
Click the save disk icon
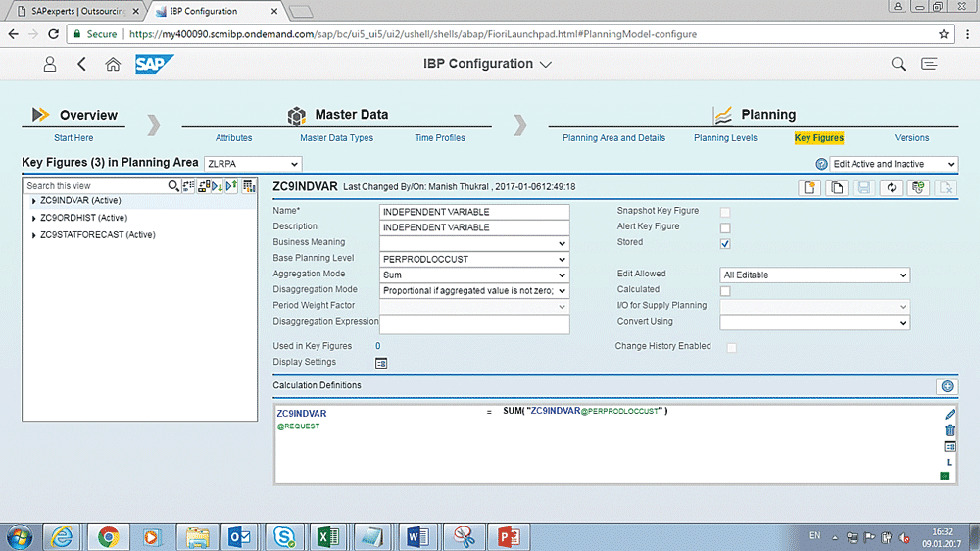click(x=863, y=187)
